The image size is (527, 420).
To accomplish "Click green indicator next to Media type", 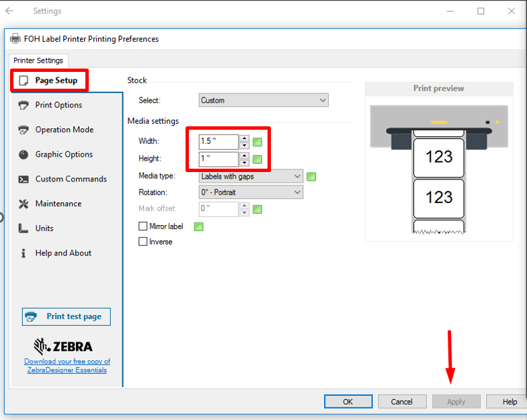I will 311,176.
